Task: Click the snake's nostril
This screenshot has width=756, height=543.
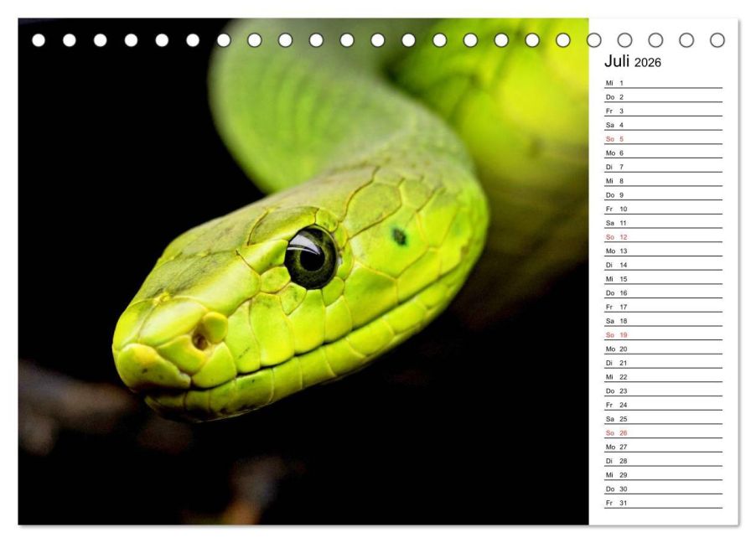Action: pos(199,341)
